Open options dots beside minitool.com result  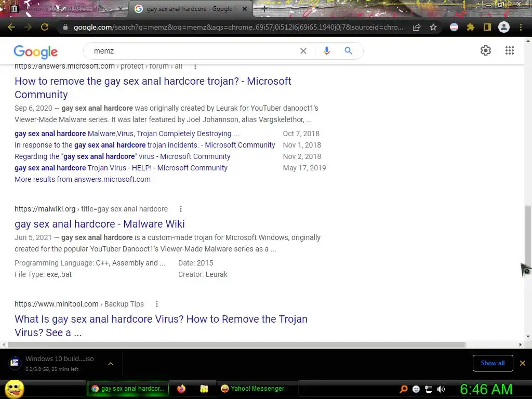[157, 304]
